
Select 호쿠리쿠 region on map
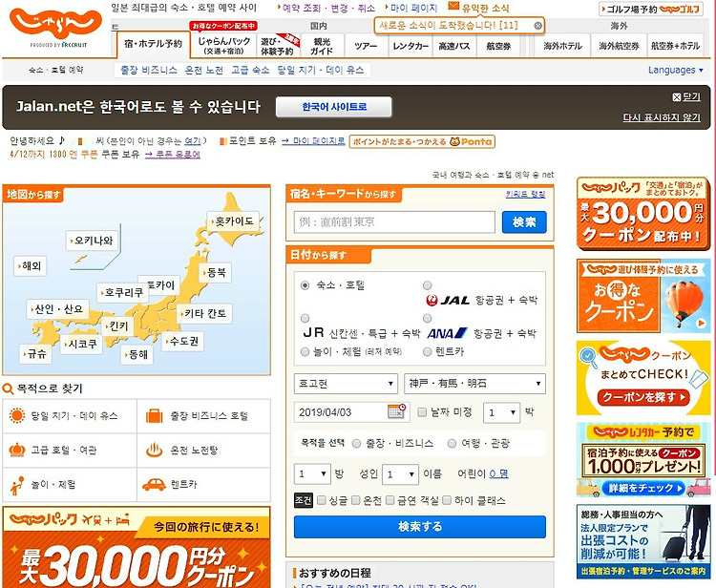(x=122, y=292)
